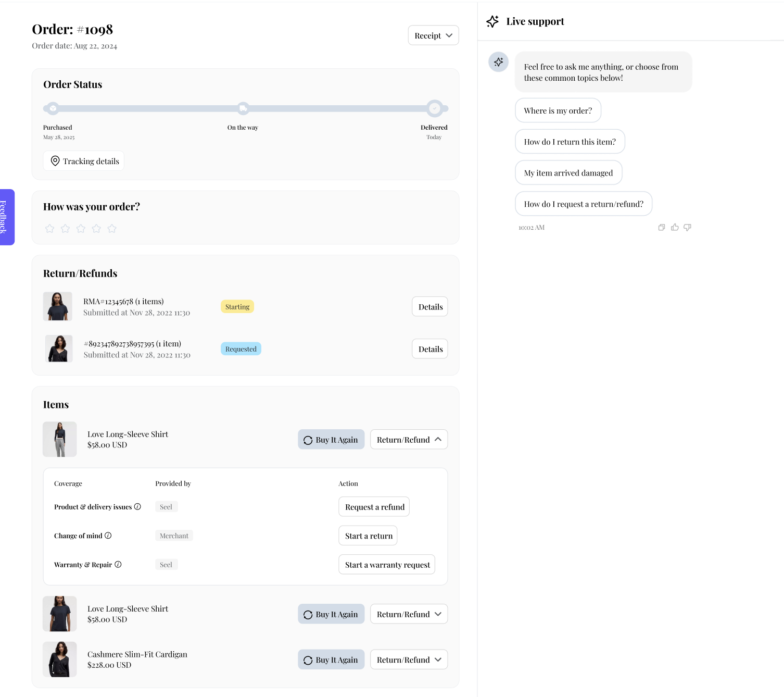Click info icon next to Warranty & Repair
The height and width of the screenshot is (697, 784).
[x=118, y=565]
